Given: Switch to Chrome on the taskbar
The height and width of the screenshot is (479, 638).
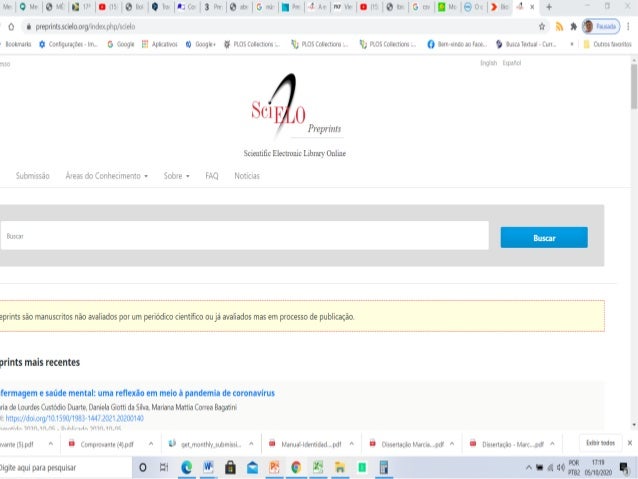Looking at the screenshot, I should 296,467.
